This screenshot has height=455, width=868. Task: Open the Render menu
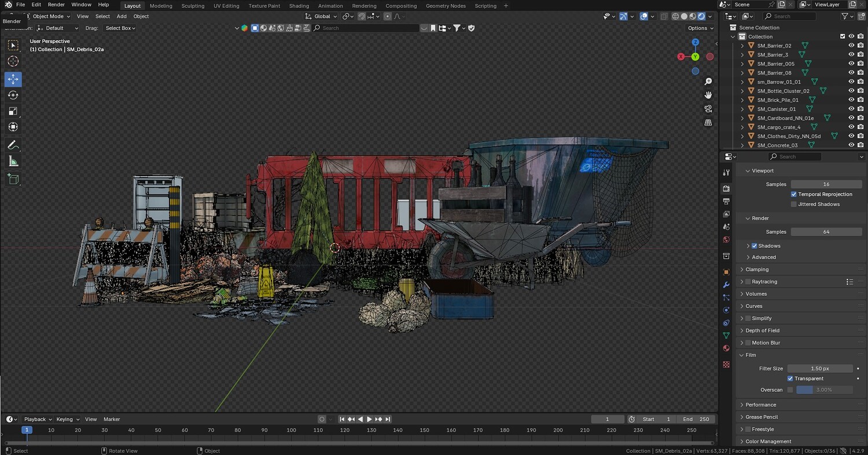(x=56, y=5)
